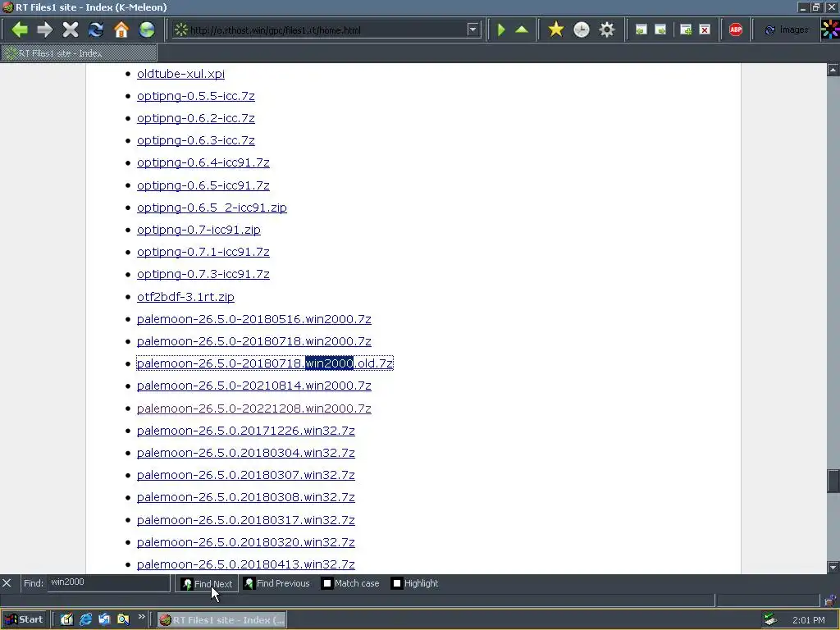Open palemoon-26.5.0.20180413.win32.7z link
Screen dimensions: 840x630
click(246, 564)
